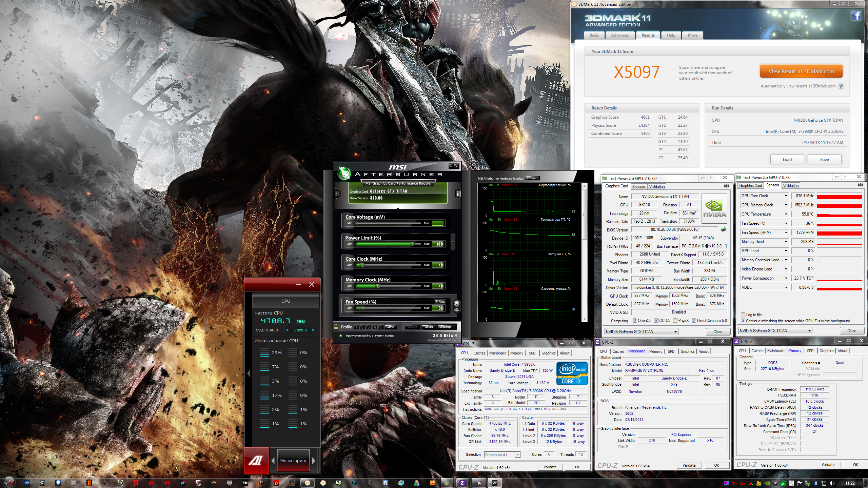Switch to the 3DMark Advanced tab

click(620, 35)
